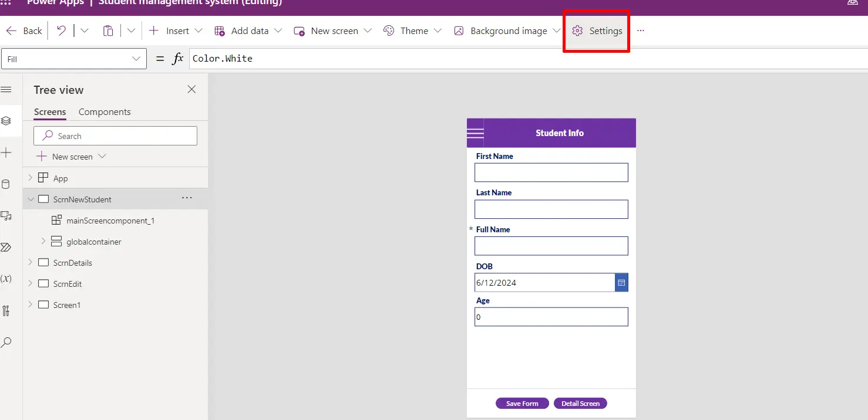The height and width of the screenshot is (420, 868).
Task: Click New screen in the toolbar
Action: pos(332,31)
